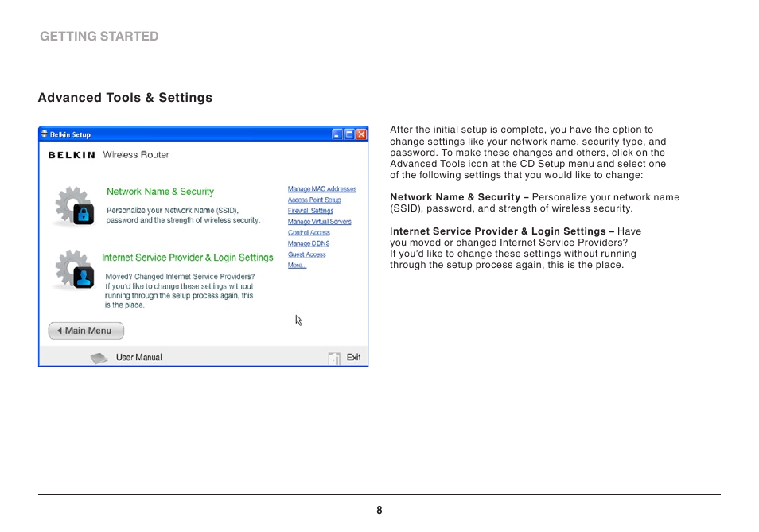
Task: Click the BELKIN logo text
Action: [72, 155]
